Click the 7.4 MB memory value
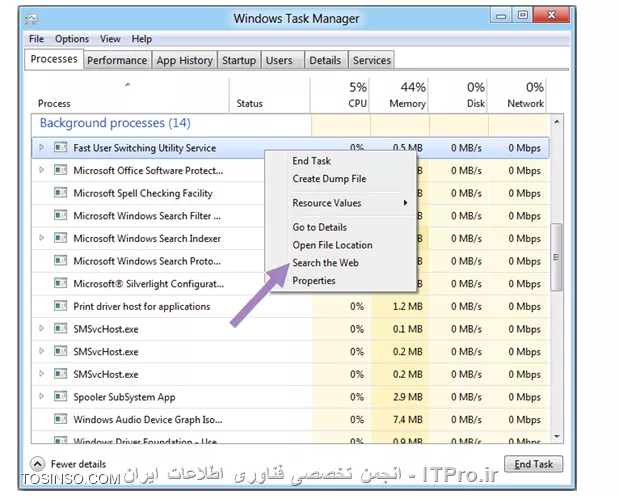 (408, 419)
